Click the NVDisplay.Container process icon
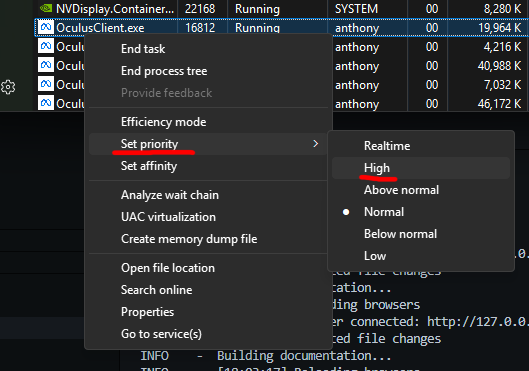529x371 pixels. (46, 8)
